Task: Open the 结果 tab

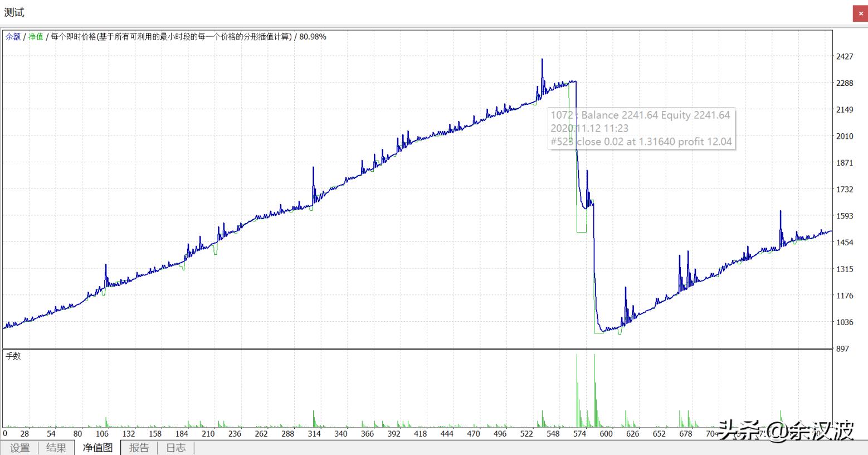Action: click(56, 448)
